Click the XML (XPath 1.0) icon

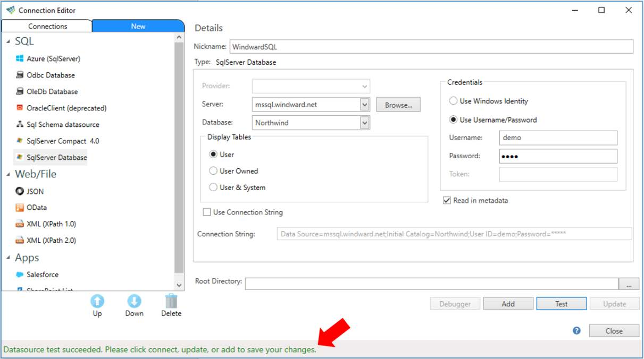click(20, 224)
